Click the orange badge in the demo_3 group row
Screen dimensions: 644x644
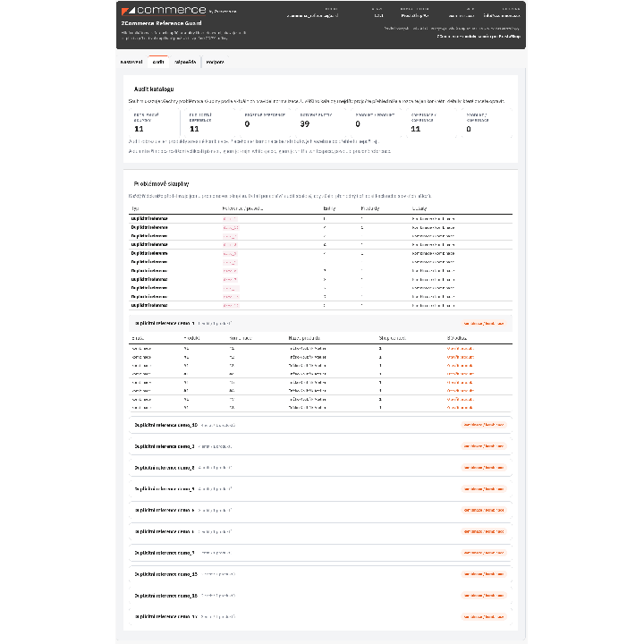(x=483, y=446)
